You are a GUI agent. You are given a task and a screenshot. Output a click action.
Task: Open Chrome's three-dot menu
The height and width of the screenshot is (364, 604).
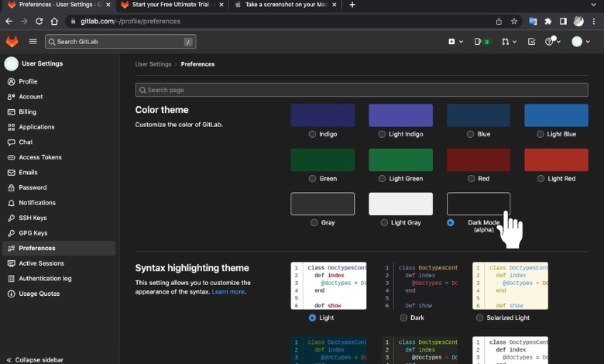point(594,21)
